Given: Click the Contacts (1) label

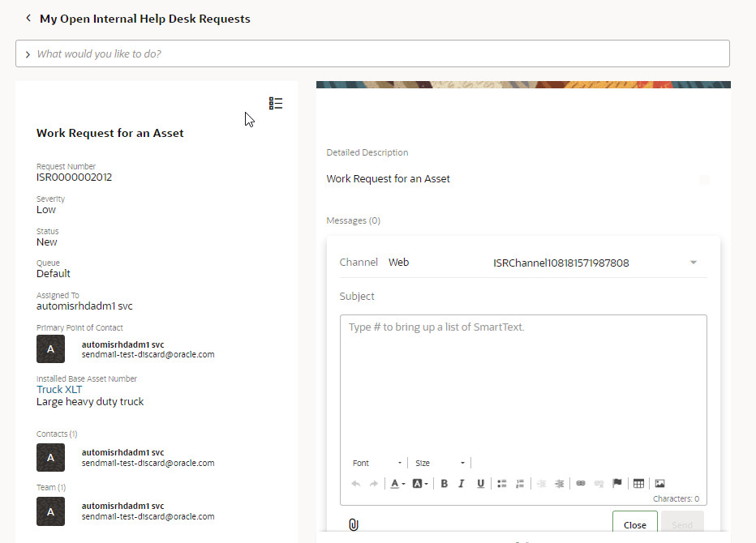Looking at the screenshot, I should pos(57,434).
